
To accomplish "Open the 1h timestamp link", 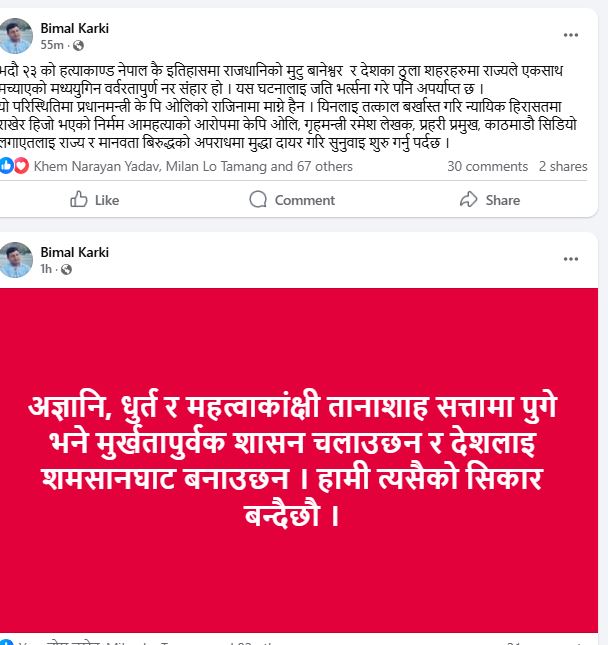I will [x=46, y=269].
